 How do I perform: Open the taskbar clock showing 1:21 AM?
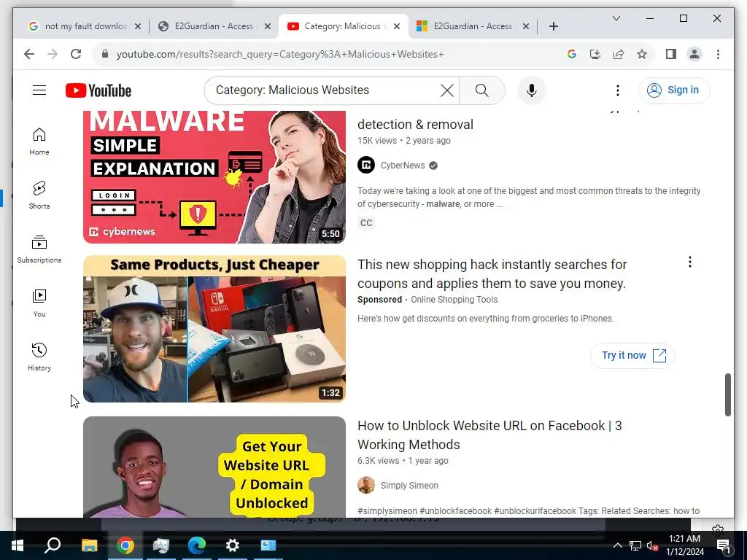(x=684, y=545)
